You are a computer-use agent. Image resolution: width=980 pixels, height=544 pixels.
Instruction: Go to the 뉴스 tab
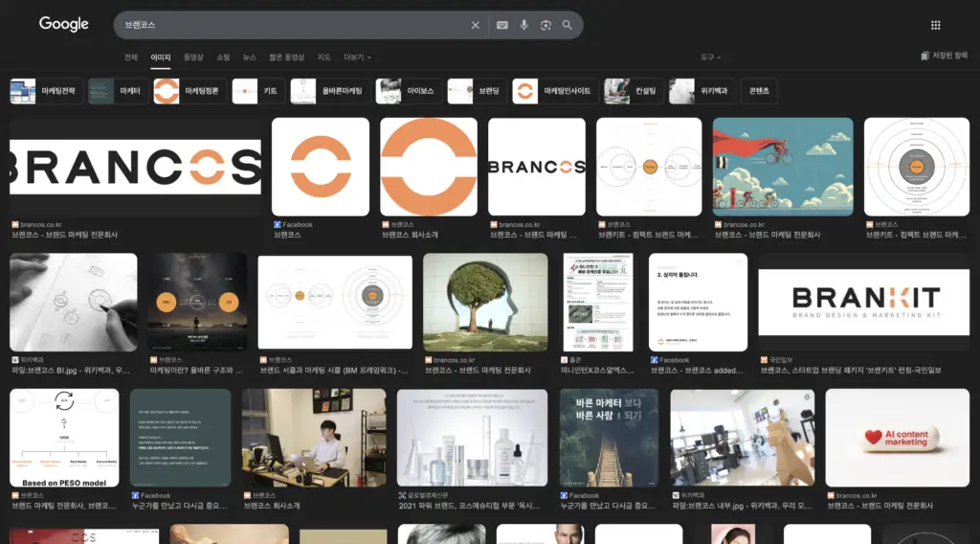click(250, 57)
